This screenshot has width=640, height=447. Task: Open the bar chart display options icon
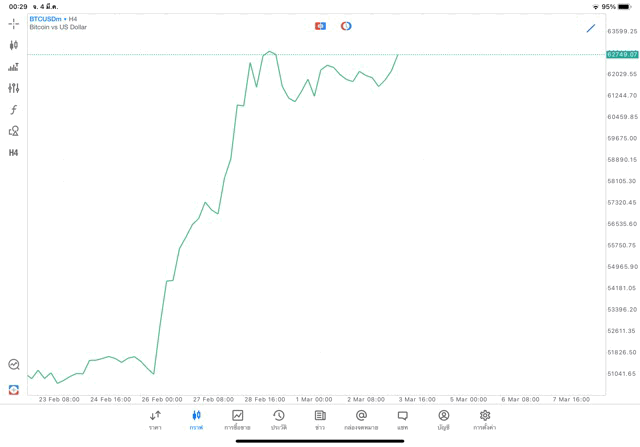coord(14,67)
